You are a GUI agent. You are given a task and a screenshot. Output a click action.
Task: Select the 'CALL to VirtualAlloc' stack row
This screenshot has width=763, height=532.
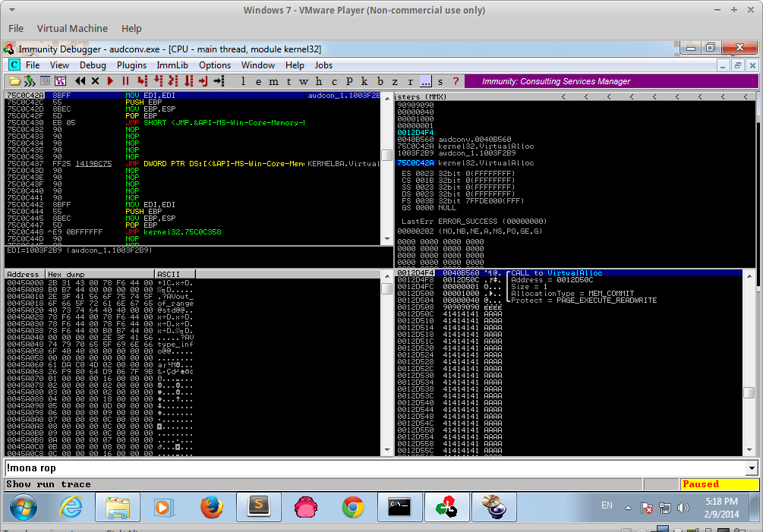click(x=569, y=273)
